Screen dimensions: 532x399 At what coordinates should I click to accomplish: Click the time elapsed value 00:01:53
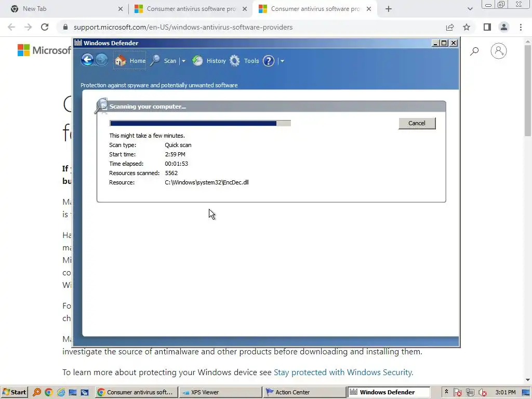(177, 164)
